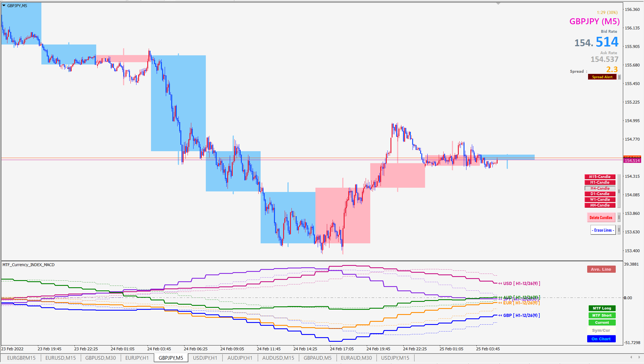Toggle the M15-Candle overlay
The height and width of the screenshot is (364, 644).
(x=600, y=177)
